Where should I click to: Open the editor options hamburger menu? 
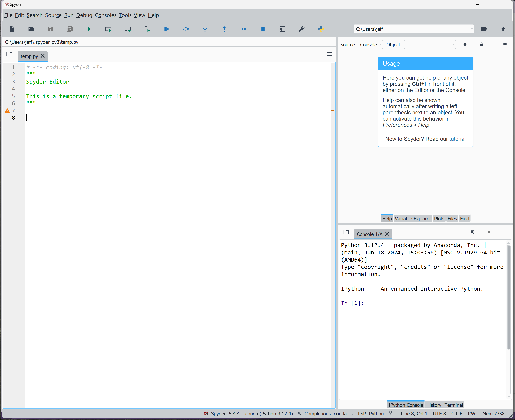point(329,54)
